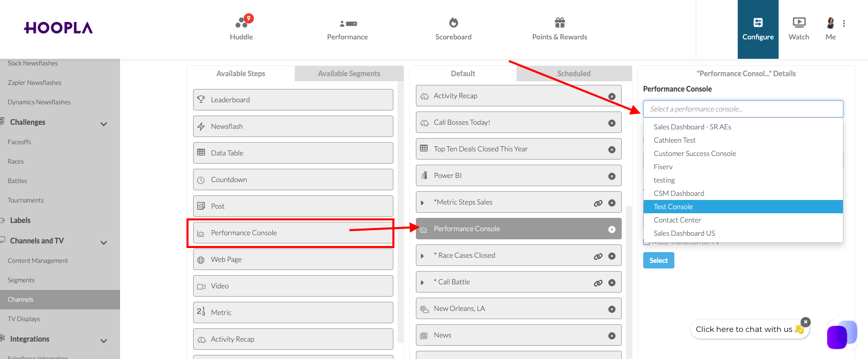The height and width of the screenshot is (359, 868).
Task: Open Slack Newsflashes in sidebar
Action: coord(33,63)
